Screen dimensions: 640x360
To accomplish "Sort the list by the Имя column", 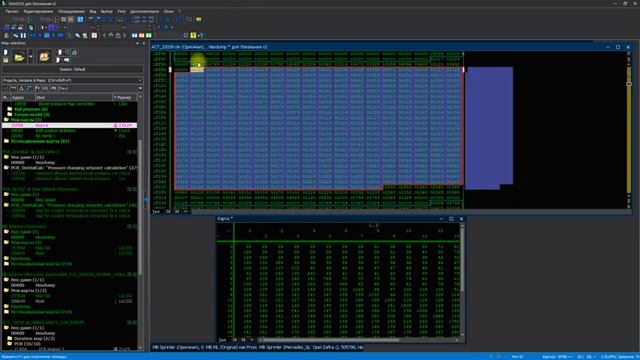I will [x=74, y=98].
